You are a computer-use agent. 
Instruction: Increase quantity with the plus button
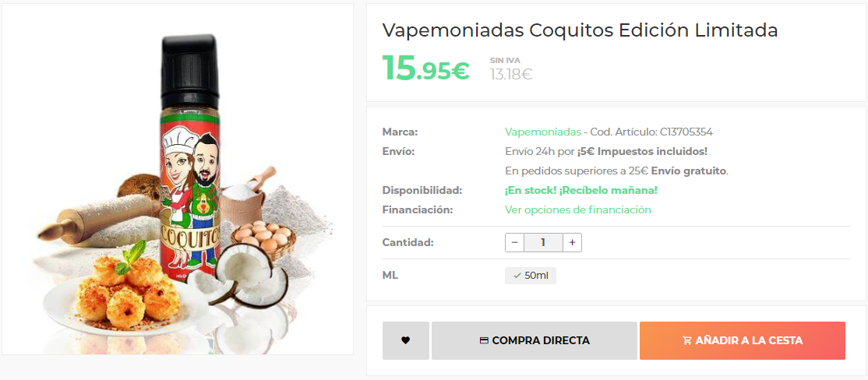pos(573,243)
